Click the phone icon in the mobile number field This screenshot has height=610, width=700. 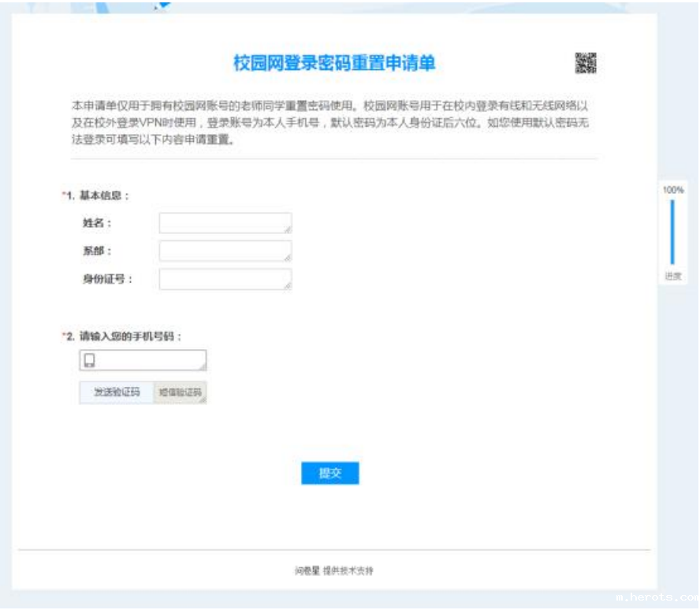89,361
